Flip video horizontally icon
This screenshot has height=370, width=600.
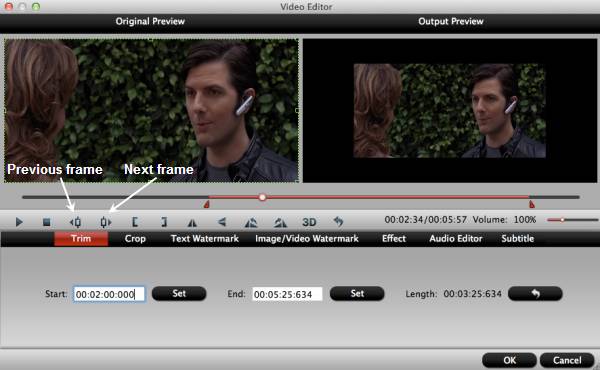click(192, 222)
